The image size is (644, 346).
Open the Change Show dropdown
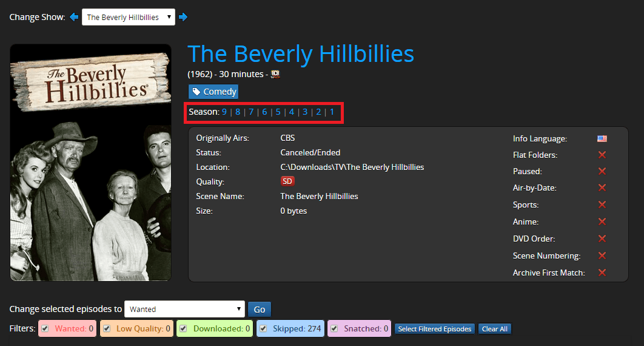coord(128,17)
